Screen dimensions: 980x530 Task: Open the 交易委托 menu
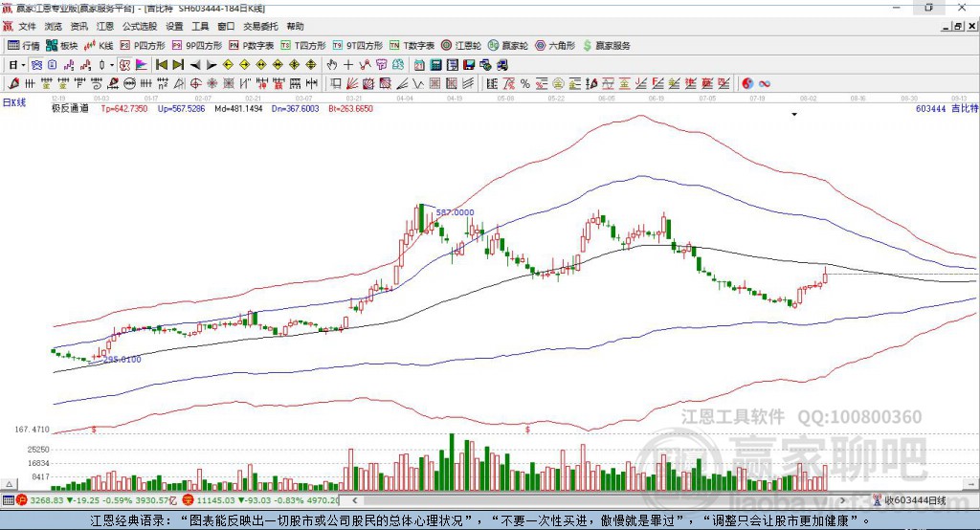[260, 26]
